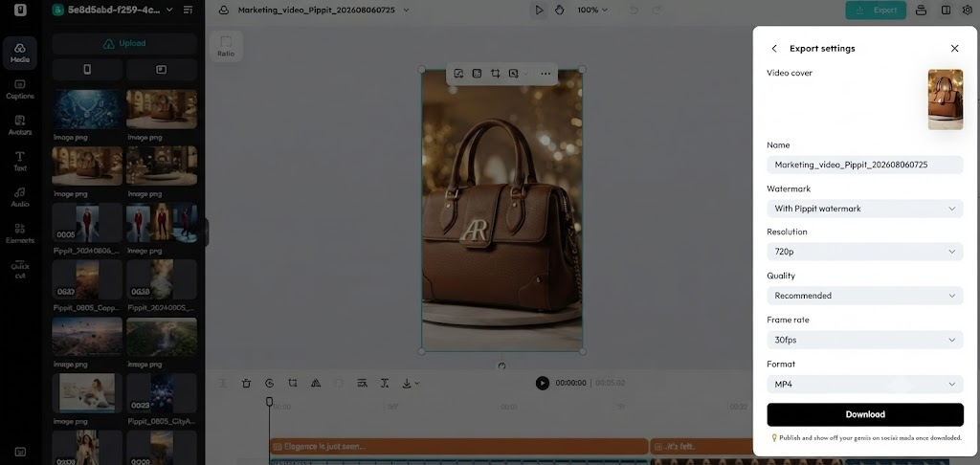Play the timeline preview
The image size is (980, 465).
click(543, 383)
